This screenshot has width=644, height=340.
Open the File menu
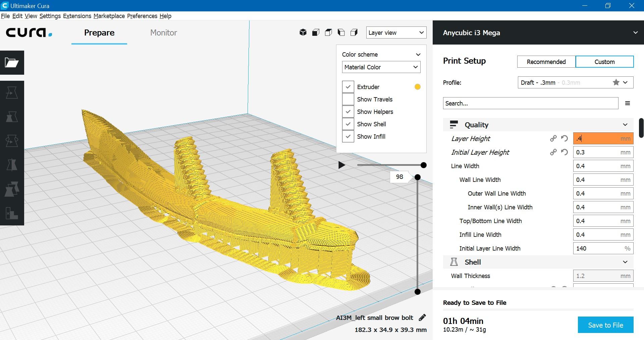point(5,16)
